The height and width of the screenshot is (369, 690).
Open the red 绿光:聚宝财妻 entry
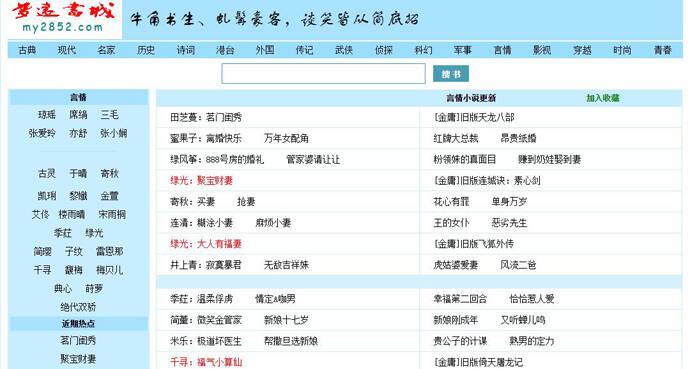pos(202,181)
